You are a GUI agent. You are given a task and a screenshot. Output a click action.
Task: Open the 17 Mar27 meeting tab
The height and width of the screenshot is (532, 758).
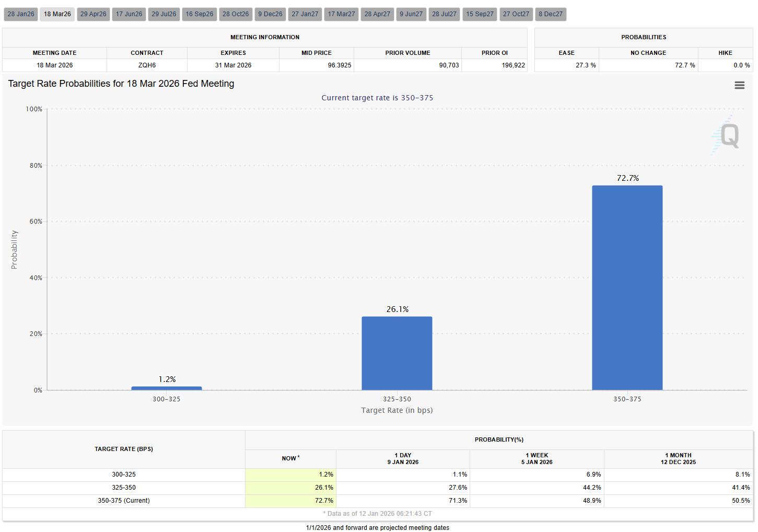(341, 14)
